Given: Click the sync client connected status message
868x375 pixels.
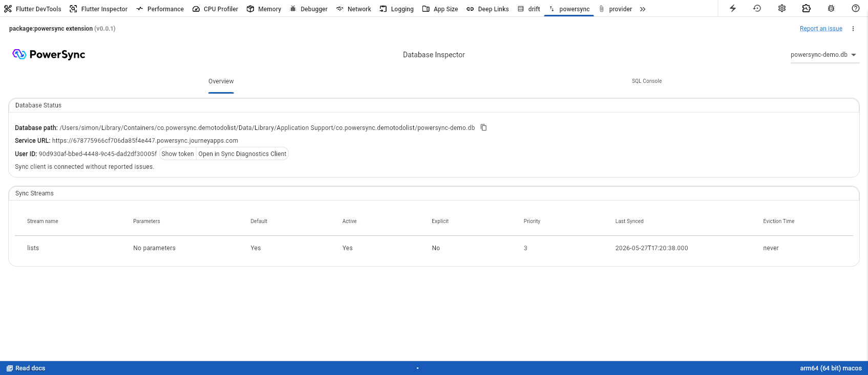Looking at the screenshot, I should [84, 167].
